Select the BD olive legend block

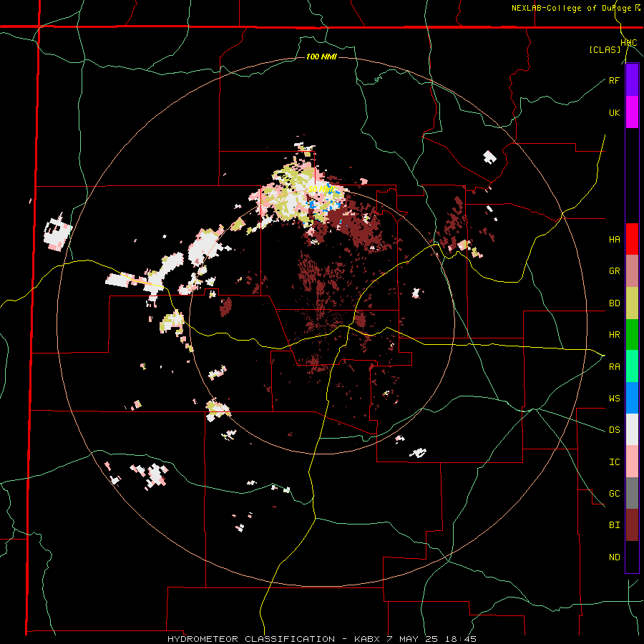pos(632,303)
